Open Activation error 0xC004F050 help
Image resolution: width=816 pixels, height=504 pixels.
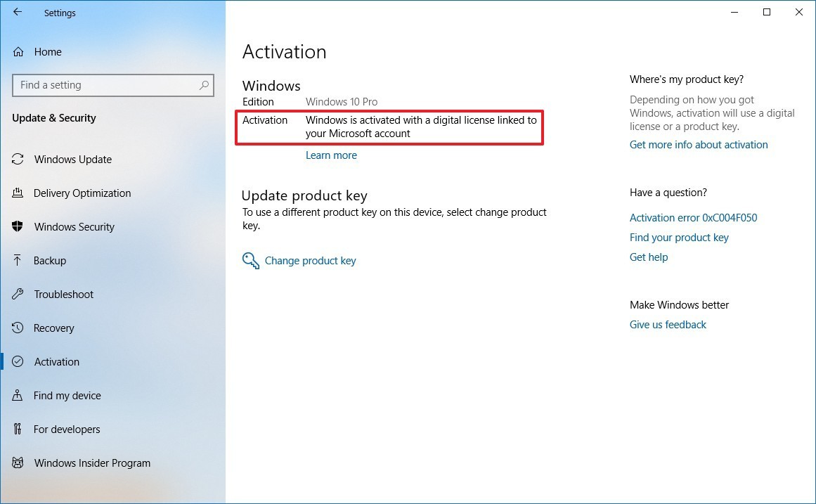(x=693, y=217)
